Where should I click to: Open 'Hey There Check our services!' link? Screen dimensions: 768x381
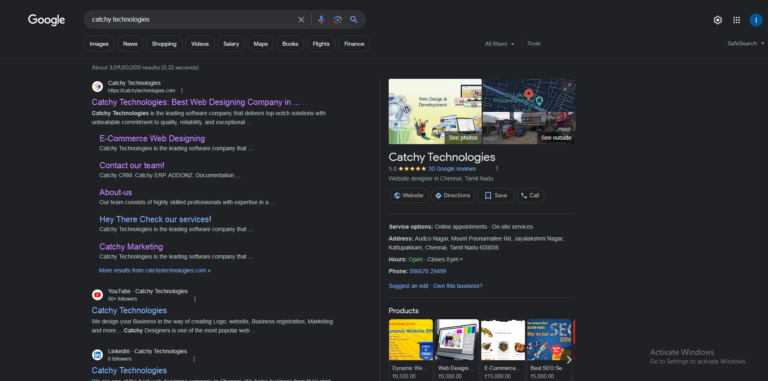point(155,219)
